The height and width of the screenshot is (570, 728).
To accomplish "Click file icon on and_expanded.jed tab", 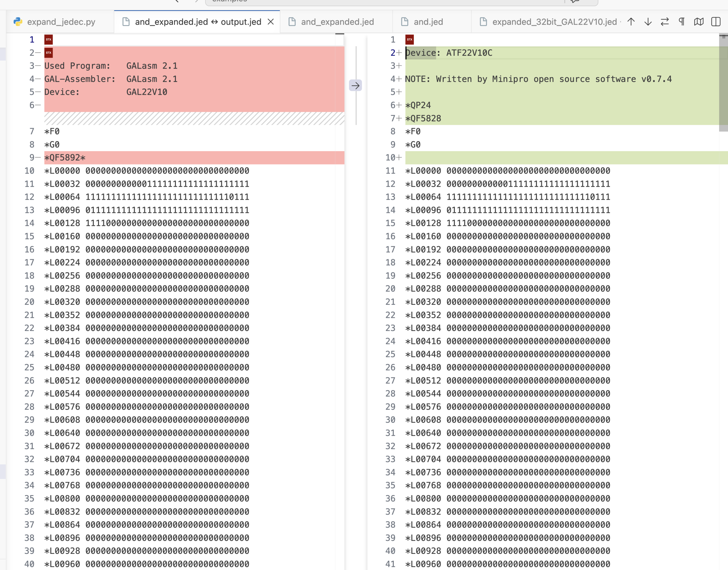I will 292,22.
